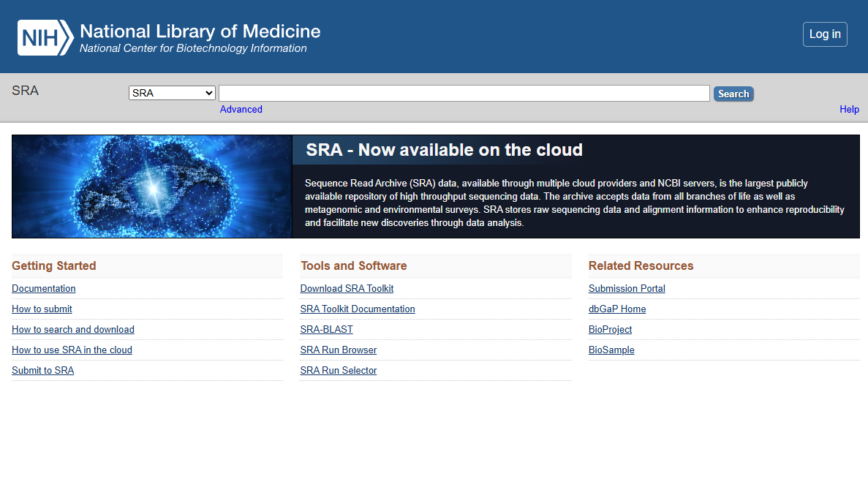Image resolution: width=868 pixels, height=490 pixels.
Task: Open the SRA-BLAST link
Action: [327, 329]
